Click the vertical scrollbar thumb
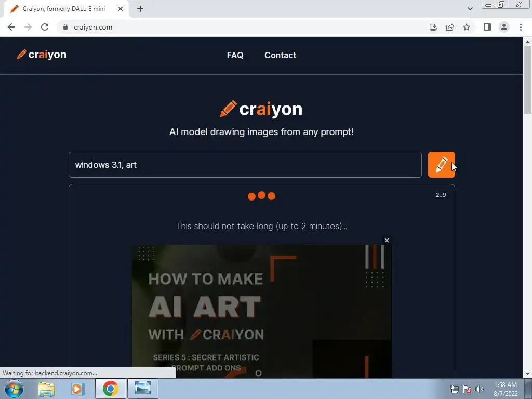This screenshot has width=532, height=399. click(x=527, y=80)
